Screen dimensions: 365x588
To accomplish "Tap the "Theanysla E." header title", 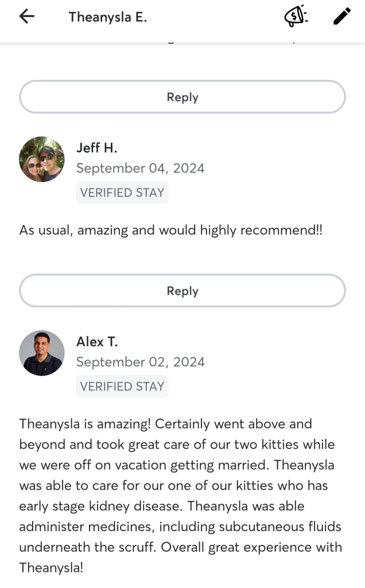I will [108, 17].
